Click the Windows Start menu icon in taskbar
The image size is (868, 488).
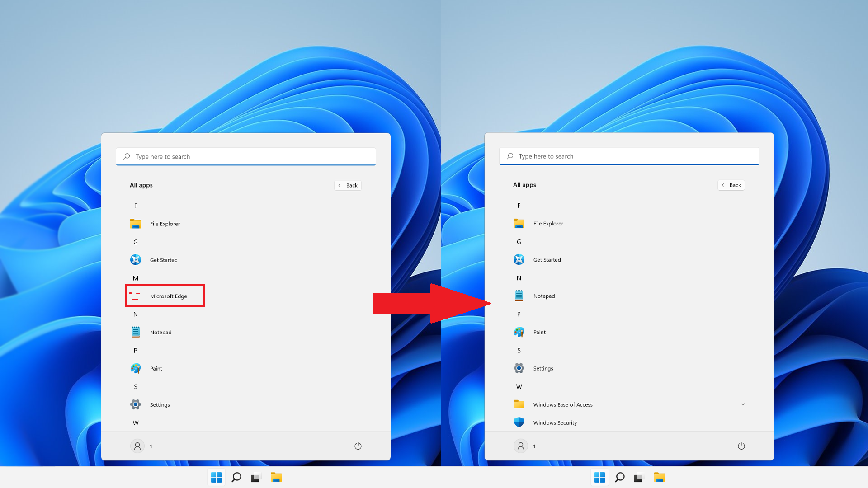216,477
